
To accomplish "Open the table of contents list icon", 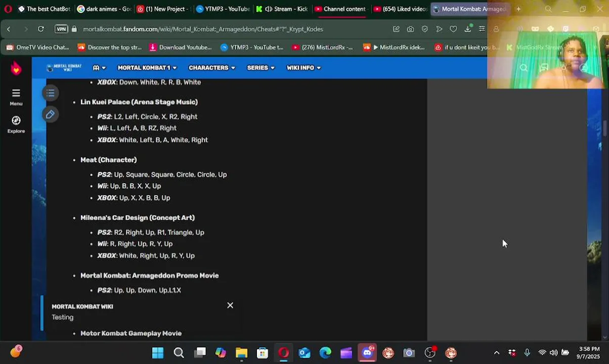I will coord(50,93).
